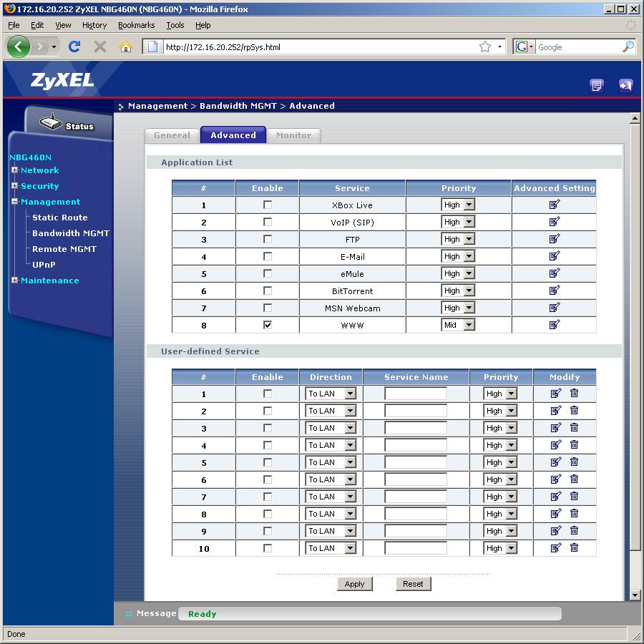Expand the Network tree node

point(15,170)
